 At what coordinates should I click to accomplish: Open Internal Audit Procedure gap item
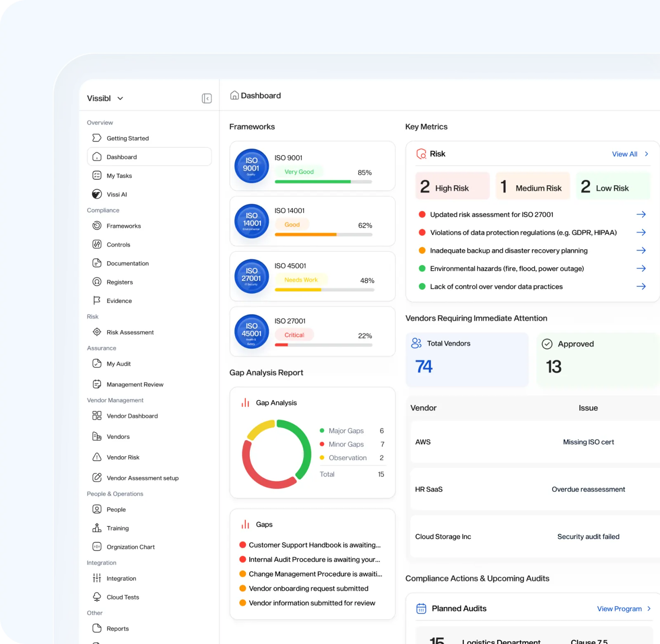click(x=310, y=559)
